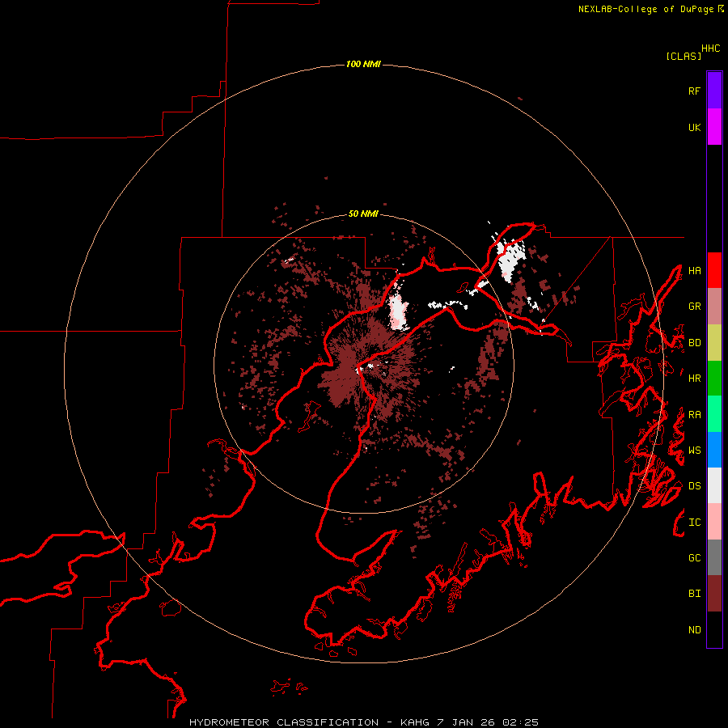Image resolution: width=728 pixels, height=728 pixels.
Task: Click the HHC product code label
Action: (x=711, y=49)
